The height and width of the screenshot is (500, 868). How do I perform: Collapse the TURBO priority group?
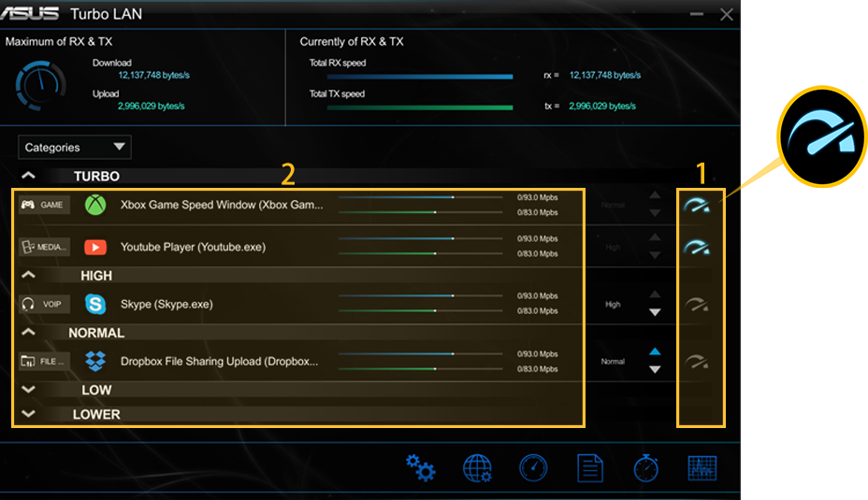coord(28,176)
